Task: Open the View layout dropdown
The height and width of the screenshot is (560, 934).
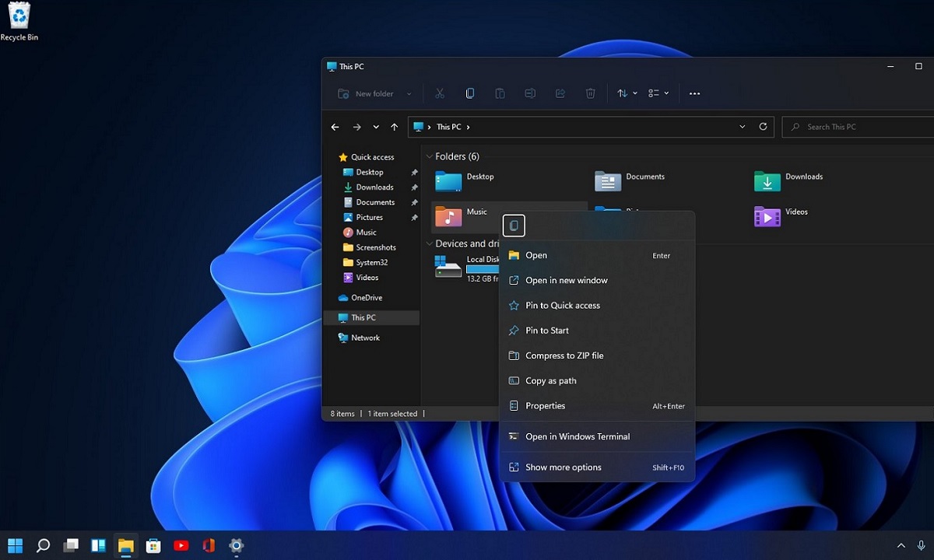Action: click(665, 93)
